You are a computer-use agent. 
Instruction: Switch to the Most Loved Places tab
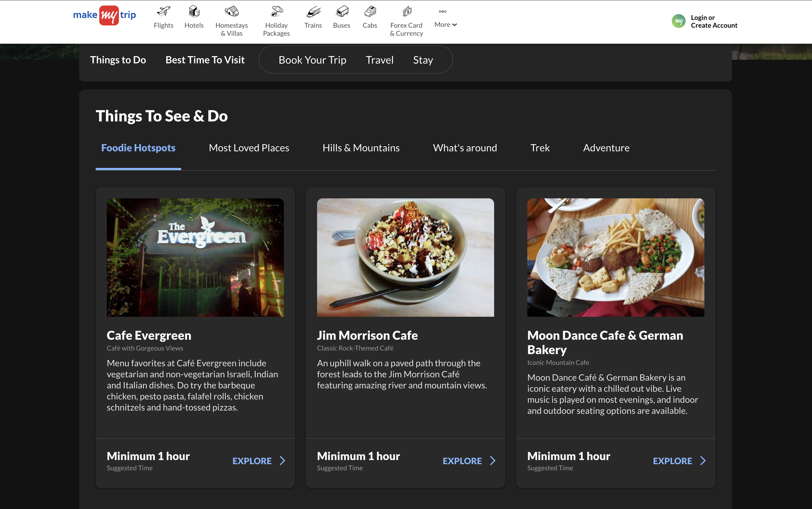pos(249,148)
